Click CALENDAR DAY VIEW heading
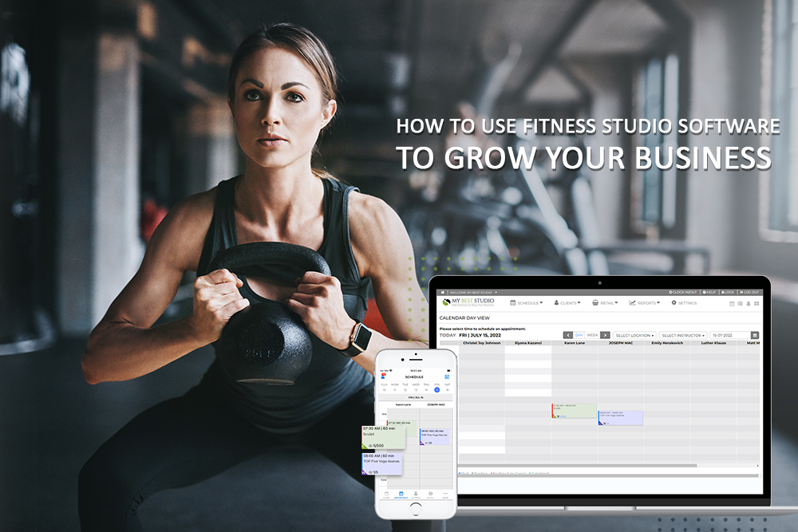This screenshot has width=798, height=532. point(464,318)
